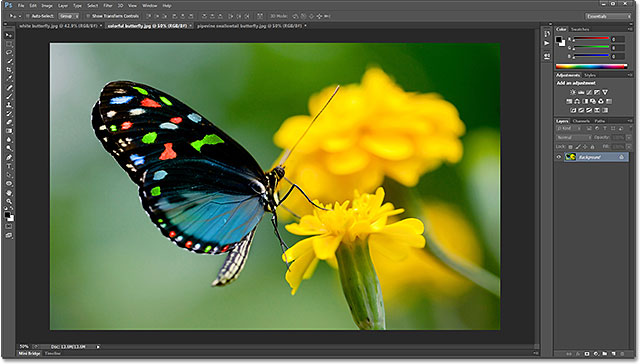Switch to the Styles tab
This screenshot has height=364, width=640.
click(590, 75)
